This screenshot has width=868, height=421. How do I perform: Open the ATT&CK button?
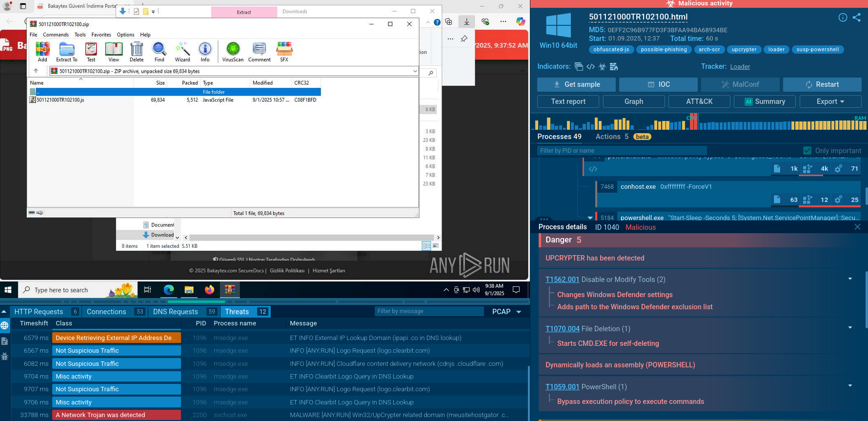[699, 101]
